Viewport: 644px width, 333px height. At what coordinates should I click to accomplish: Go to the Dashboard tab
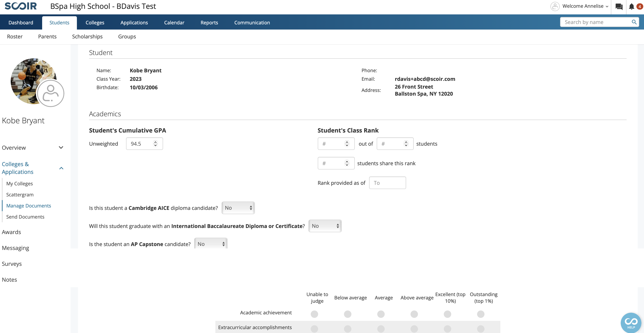click(x=21, y=23)
